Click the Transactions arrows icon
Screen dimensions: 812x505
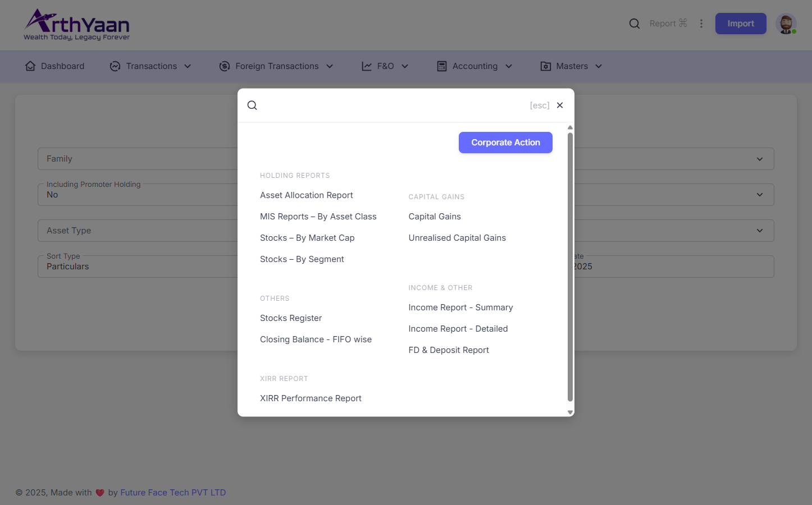click(115, 66)
